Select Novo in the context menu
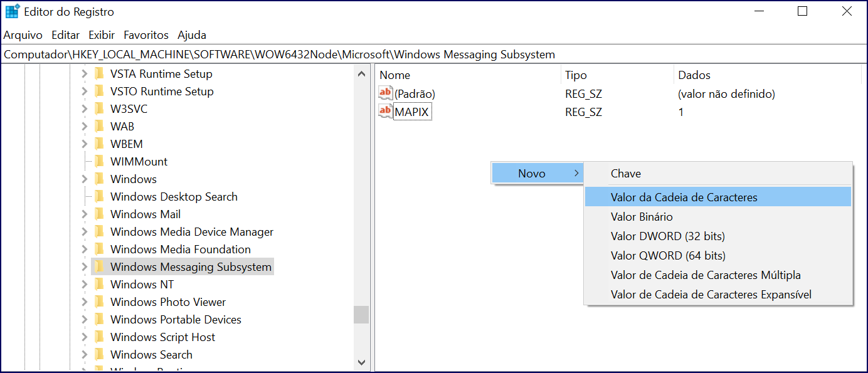 pyautogui.click(x=537, y=174)
